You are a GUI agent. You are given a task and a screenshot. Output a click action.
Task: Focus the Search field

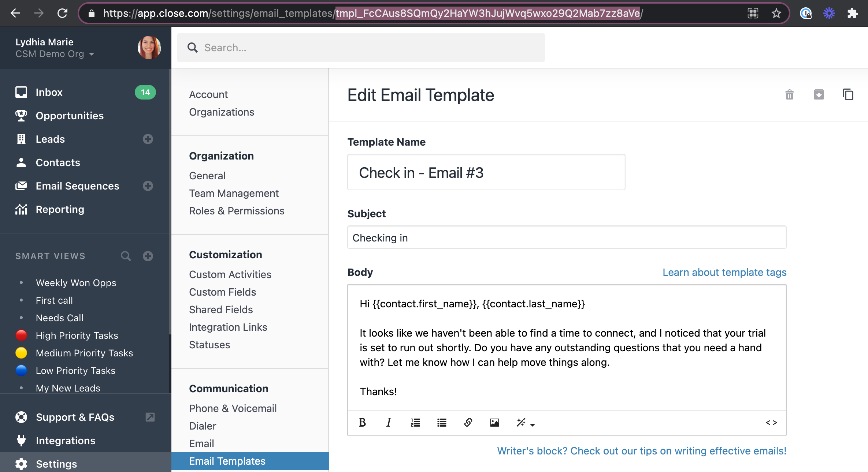tap(361, 48)
